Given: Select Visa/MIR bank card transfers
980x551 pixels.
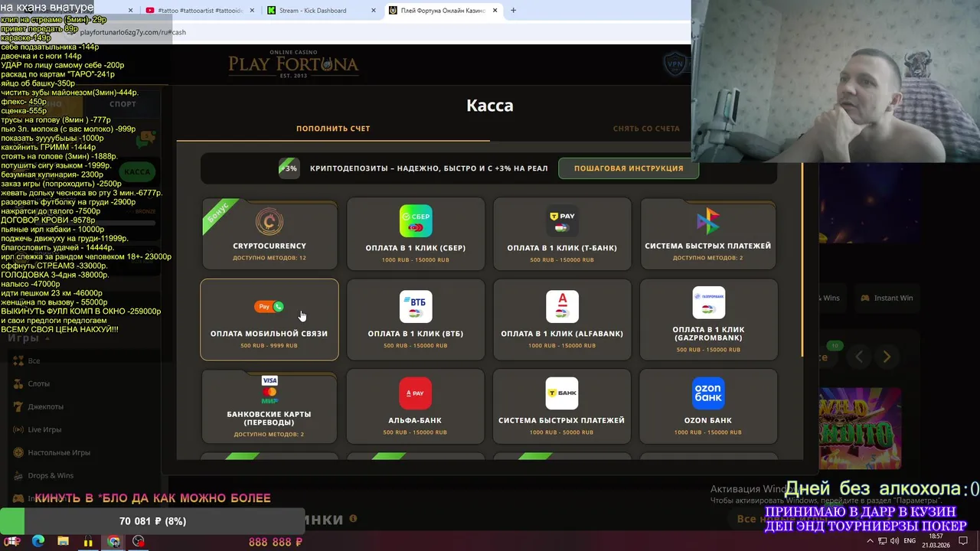Looking at the screenshot, I should coord(269,407).
